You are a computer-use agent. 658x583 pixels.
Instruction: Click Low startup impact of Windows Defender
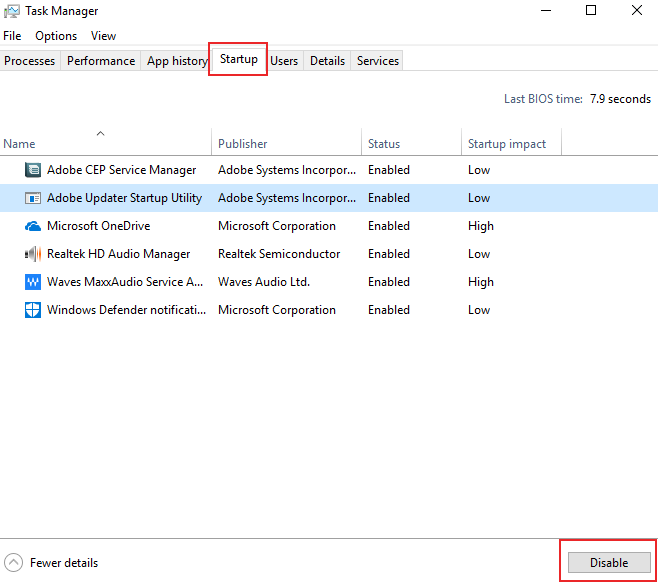(x=479, y=310)
